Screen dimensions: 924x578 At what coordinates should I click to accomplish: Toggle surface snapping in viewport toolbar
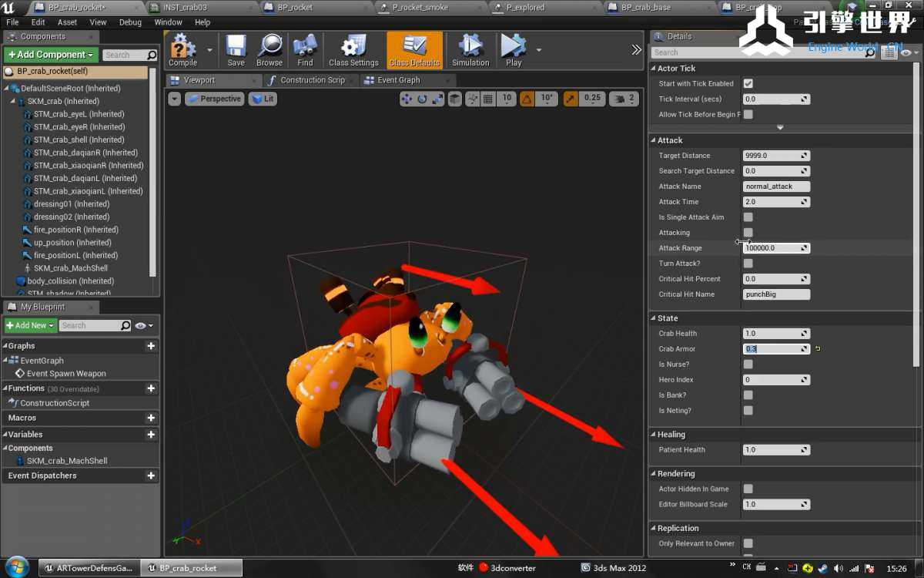472,99
